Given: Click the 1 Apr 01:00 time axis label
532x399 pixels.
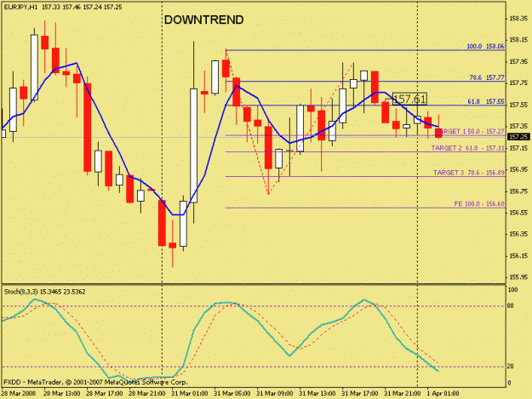Looking at the screenshot, I should (443, 394).
